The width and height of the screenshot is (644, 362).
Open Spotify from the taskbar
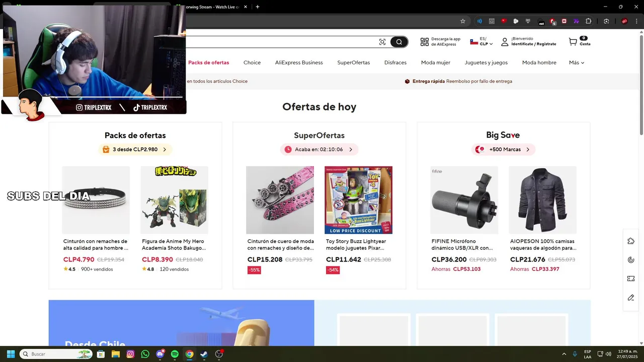click(175, 354)
